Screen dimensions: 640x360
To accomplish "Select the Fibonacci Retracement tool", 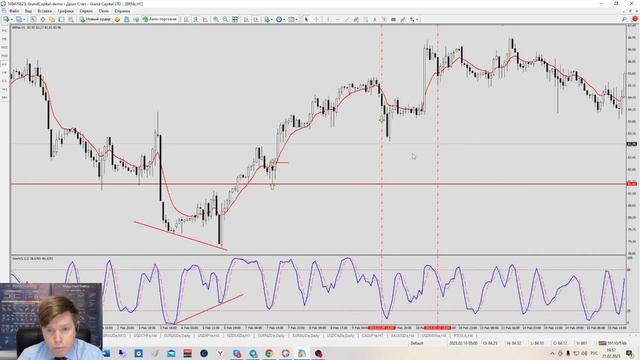I will click(x=366, y=19).
